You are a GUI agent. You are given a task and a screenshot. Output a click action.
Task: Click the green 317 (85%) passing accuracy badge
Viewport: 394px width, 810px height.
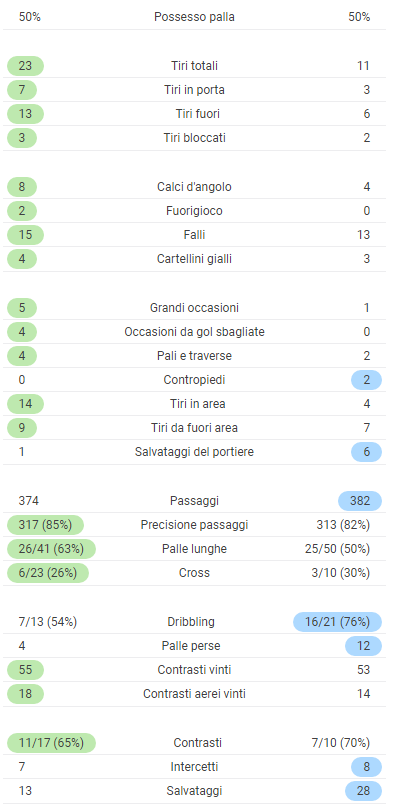pos(45,525)
